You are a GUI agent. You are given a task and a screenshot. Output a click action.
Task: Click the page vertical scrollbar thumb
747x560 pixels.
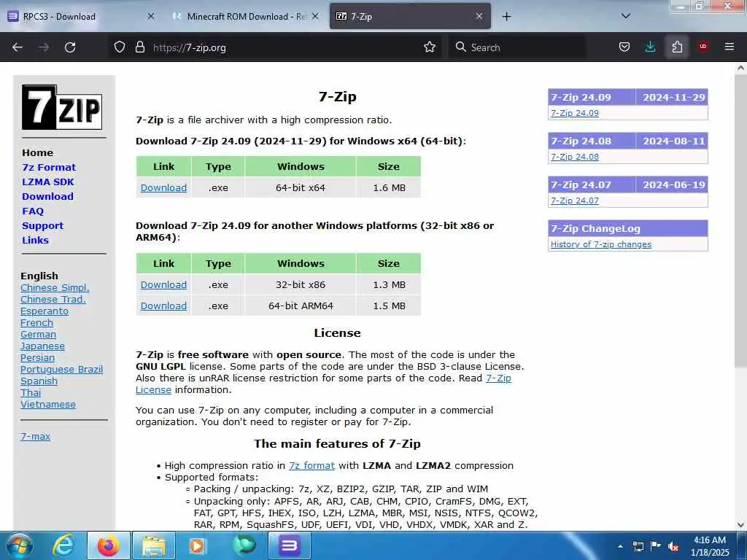pyautogui.click(x=740, y=220)
